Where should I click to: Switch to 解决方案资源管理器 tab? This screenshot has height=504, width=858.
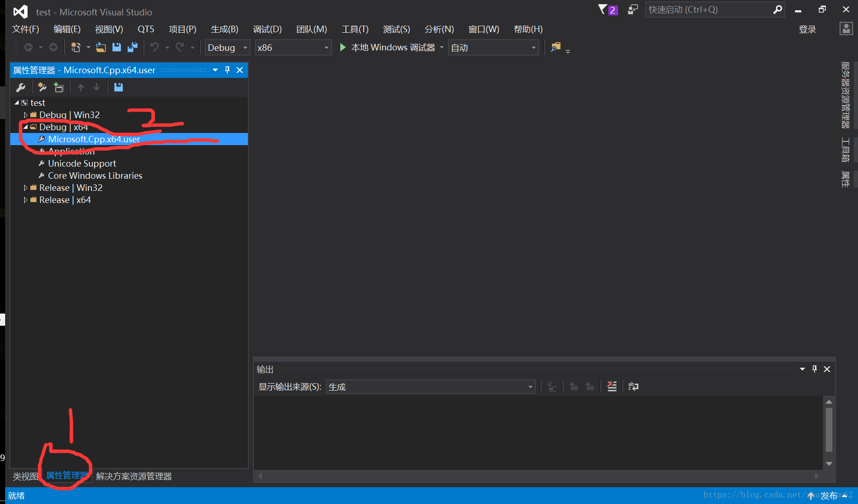pyautogui.click(x=134, y=476)
